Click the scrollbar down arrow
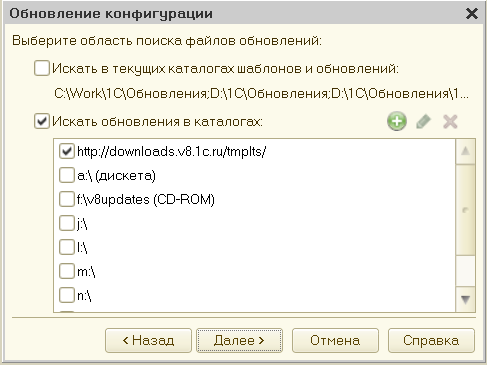The width and height of the screenshot is (487, 365). pos(465,299)
